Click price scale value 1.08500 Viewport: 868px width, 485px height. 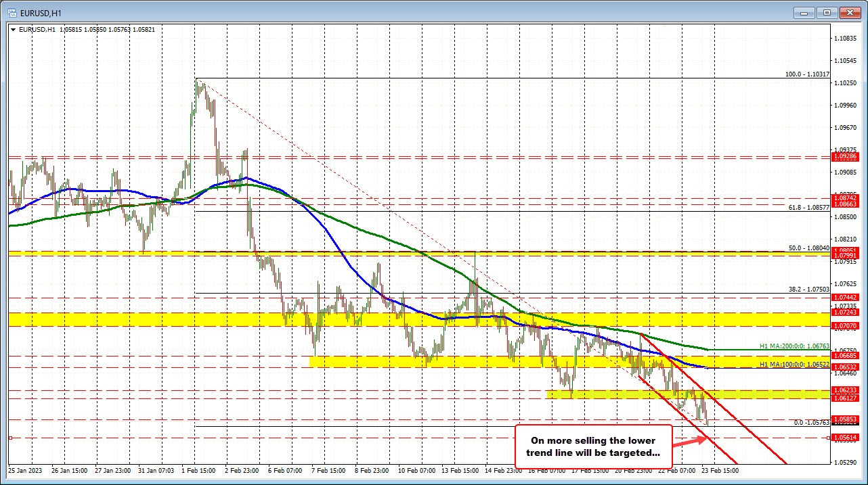(x=847, y=216)
